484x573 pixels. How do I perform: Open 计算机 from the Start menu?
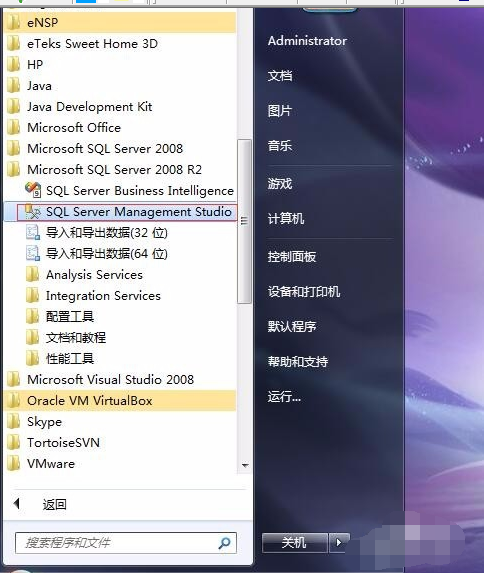286,219
